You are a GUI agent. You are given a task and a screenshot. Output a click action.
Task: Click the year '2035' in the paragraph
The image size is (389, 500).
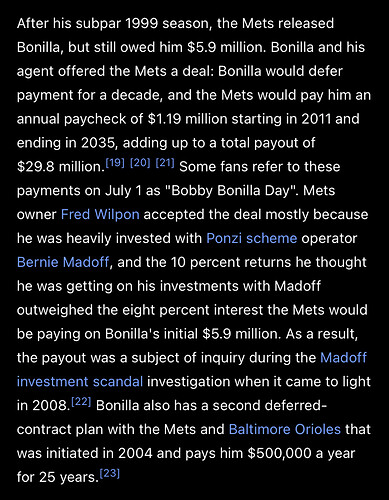[x=98, y=143]
